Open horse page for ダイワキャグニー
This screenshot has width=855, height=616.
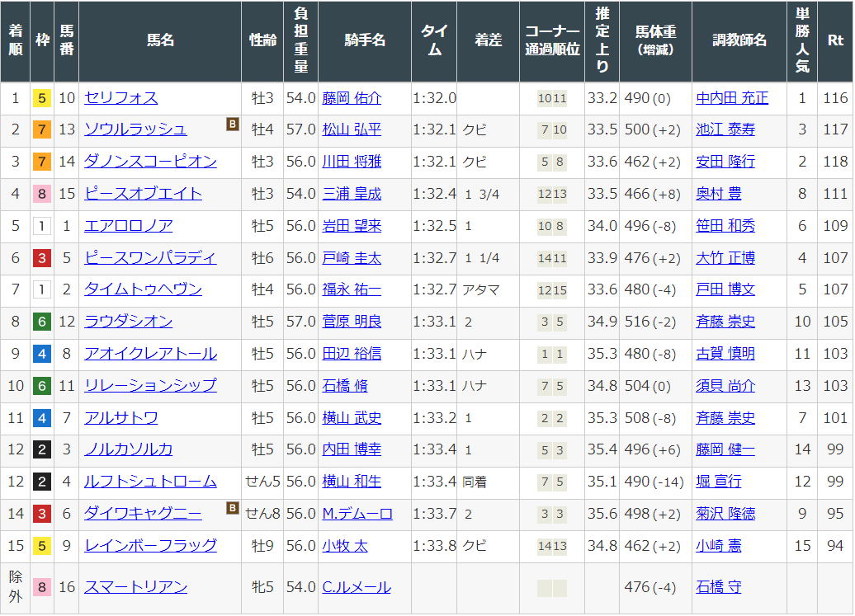point(143,514)
